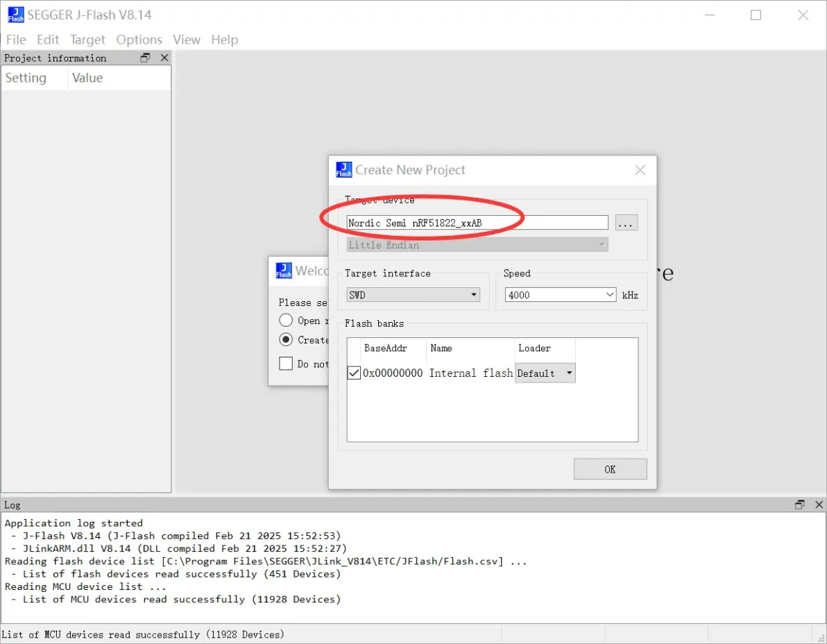Undock the Project information panel
The image size is (827, 644).
[146, 58]
